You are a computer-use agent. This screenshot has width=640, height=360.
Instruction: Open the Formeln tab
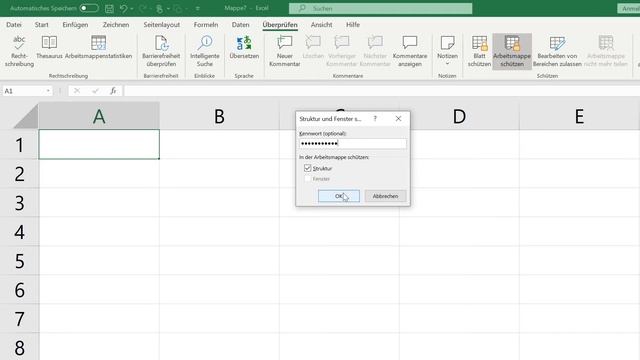[206, 24]
